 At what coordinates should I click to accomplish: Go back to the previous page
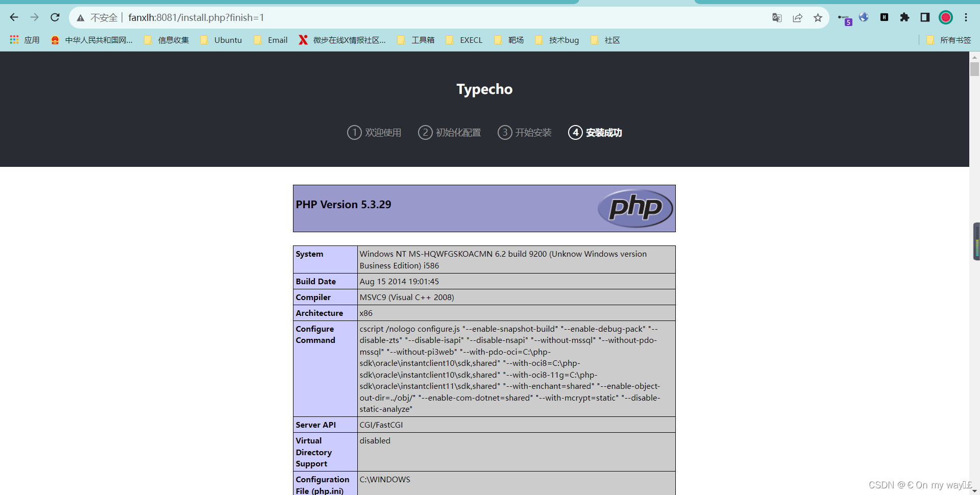[14, 17]
